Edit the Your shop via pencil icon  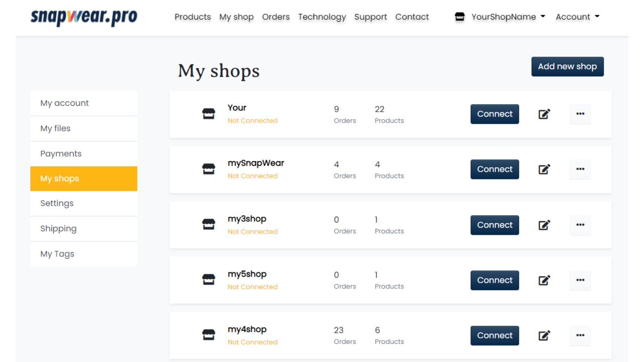coord(544,114)
